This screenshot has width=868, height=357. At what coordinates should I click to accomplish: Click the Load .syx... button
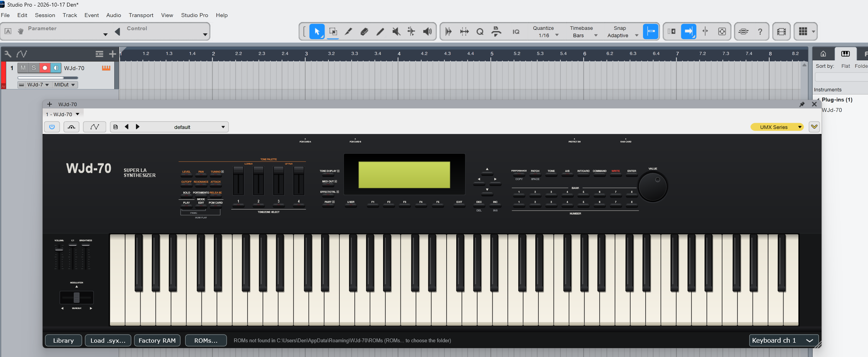point(108,340)
